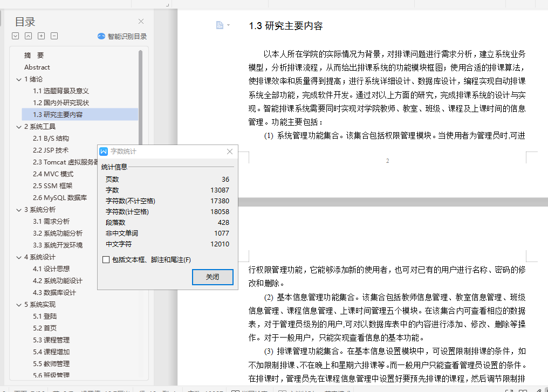Navigate to 5.2 首页 entry
Viewport: 548px width, 392px height.
pos(45,328)
